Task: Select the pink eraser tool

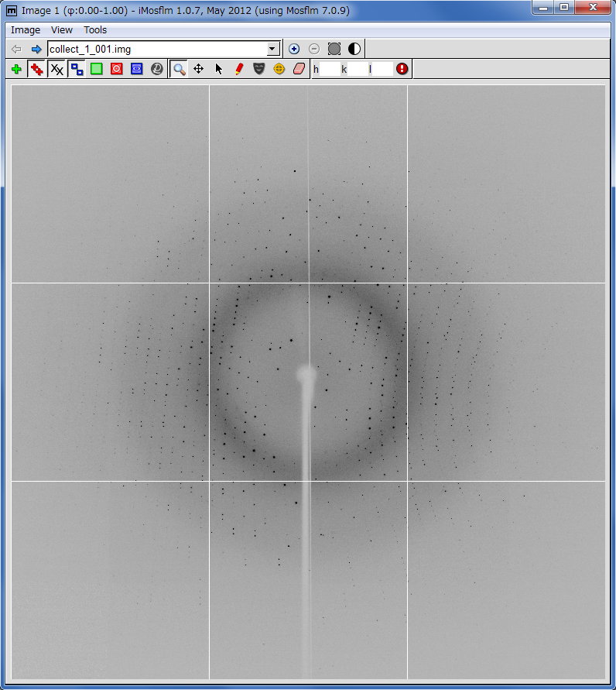Action: [300, 69]
